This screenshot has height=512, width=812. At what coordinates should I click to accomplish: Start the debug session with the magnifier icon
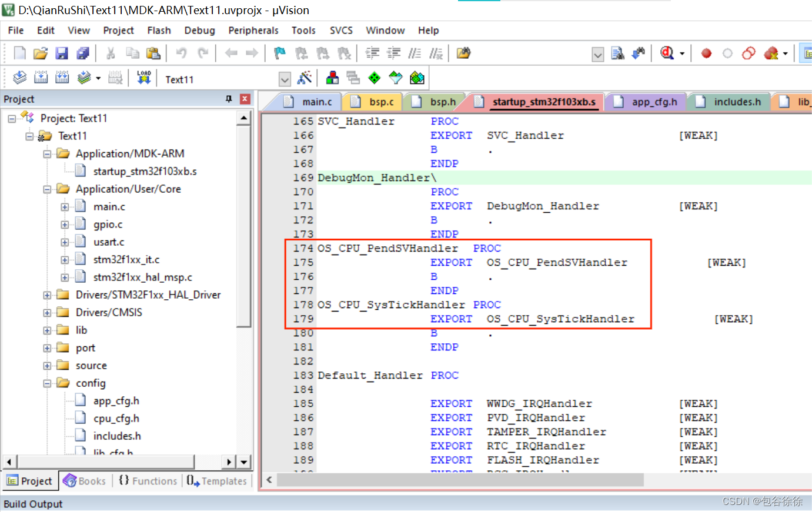(x=667, y=53)
